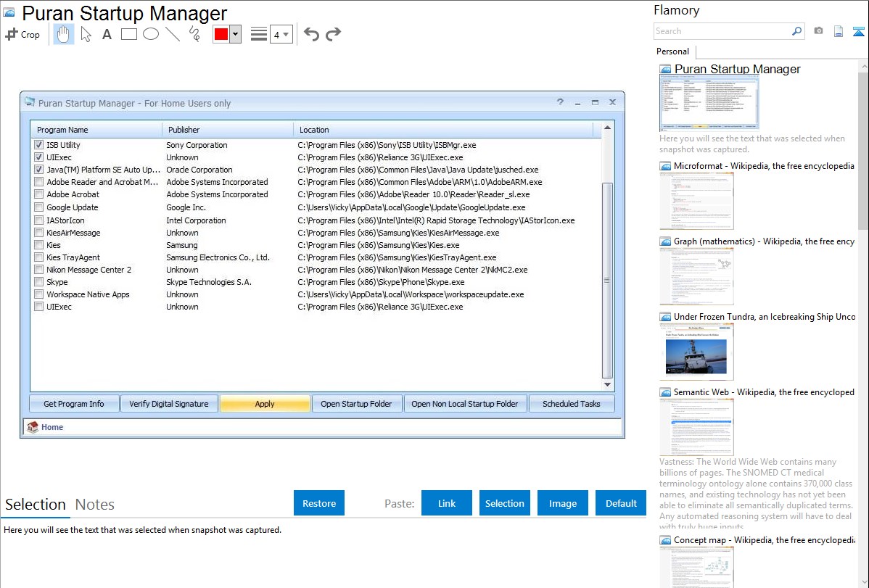Click the red color swatch
This screenshot has height=588, width=869.
[221, 35]
